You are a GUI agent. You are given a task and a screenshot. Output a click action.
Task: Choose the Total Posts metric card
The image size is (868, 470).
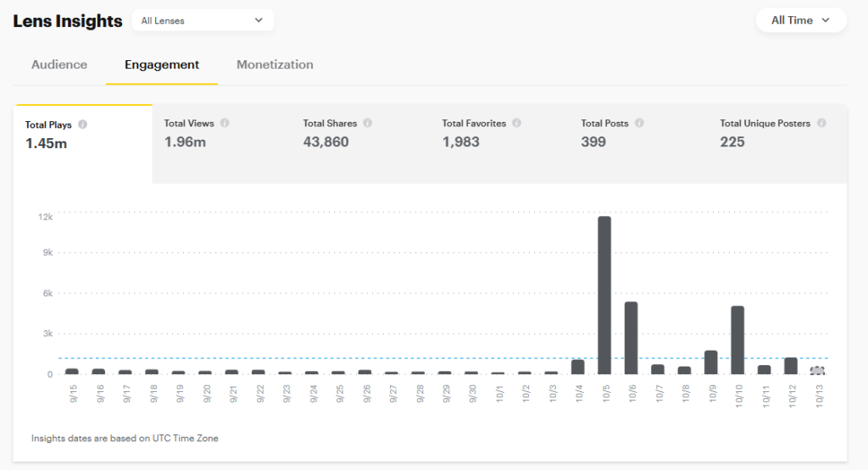(x=637, y=143)
